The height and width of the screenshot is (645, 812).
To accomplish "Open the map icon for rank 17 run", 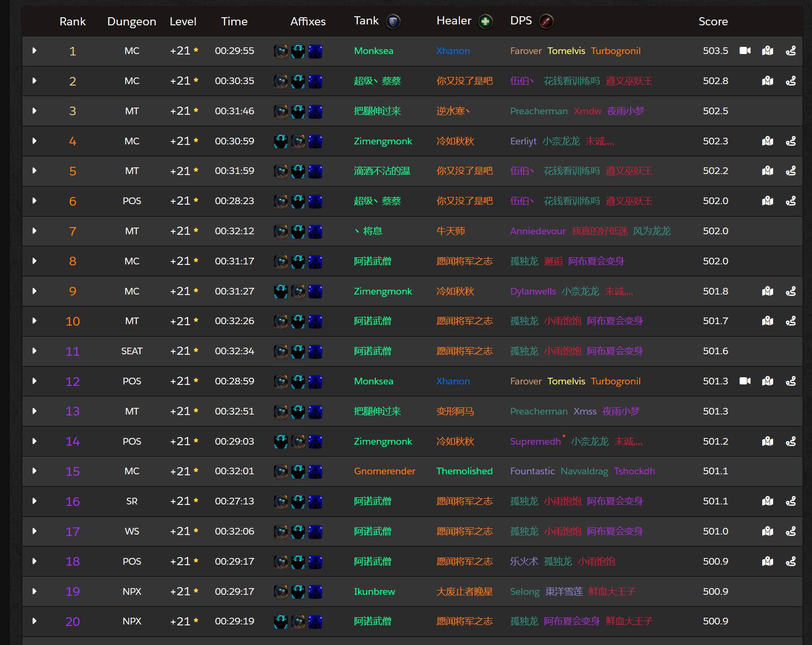I will tap(768, 531).
